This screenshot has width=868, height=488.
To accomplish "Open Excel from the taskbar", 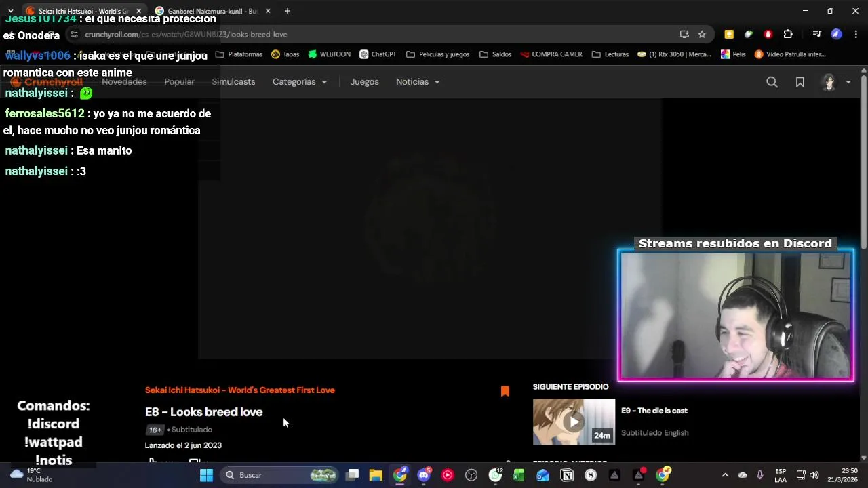I will 519,475.
